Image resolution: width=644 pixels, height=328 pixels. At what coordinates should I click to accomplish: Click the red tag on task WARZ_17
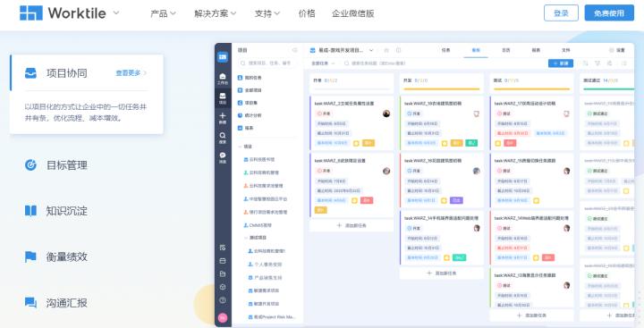click(x=510, y=143)
